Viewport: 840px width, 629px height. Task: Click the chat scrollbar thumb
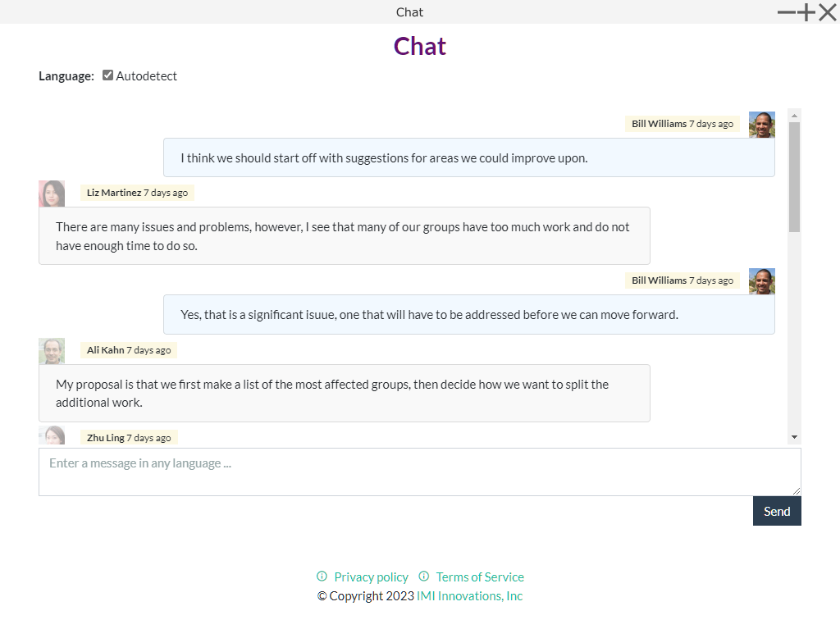794,176
